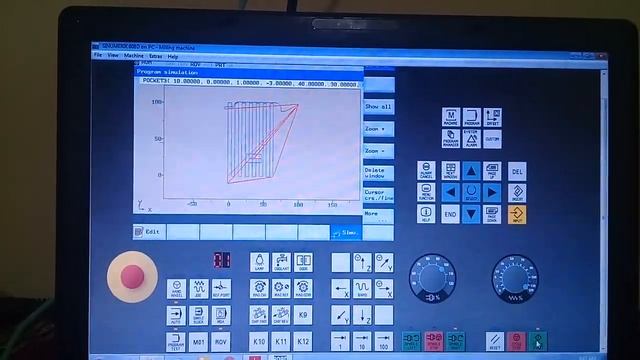Select increment 10 key
Viewport: 640px width, 360px height.
click(x=362, y=341)
